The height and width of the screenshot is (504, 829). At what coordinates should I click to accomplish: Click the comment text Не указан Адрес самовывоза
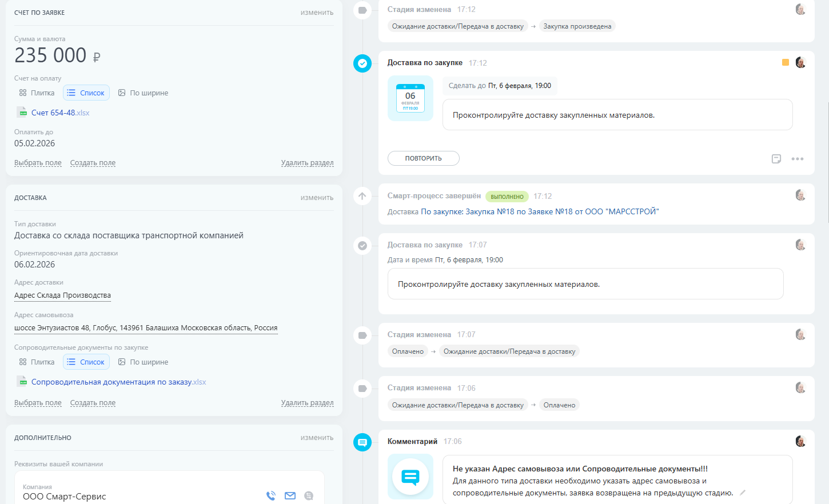coord(580,469)
